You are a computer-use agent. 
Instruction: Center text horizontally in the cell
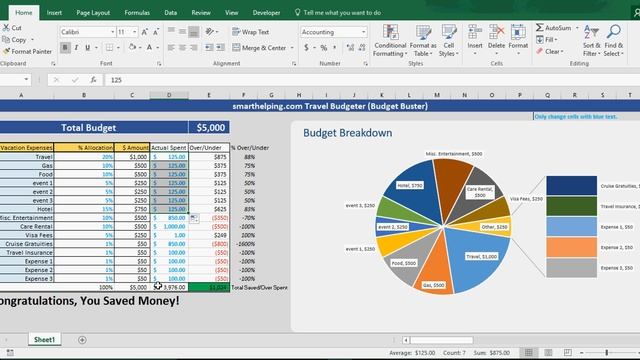click(x=182, y=48)
